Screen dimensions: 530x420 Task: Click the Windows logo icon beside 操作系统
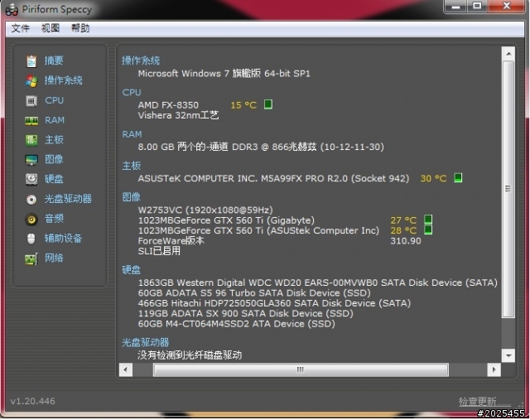[x=31, y=81]
